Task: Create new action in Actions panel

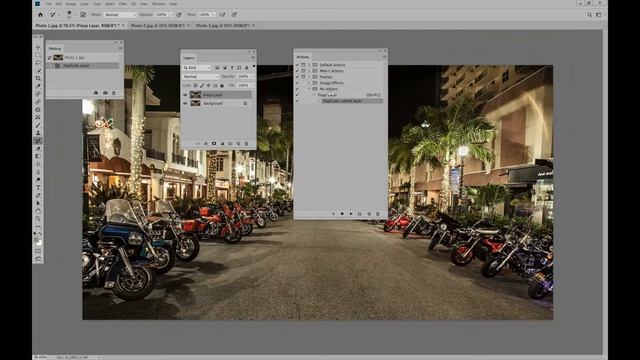Action: [369, 213]
